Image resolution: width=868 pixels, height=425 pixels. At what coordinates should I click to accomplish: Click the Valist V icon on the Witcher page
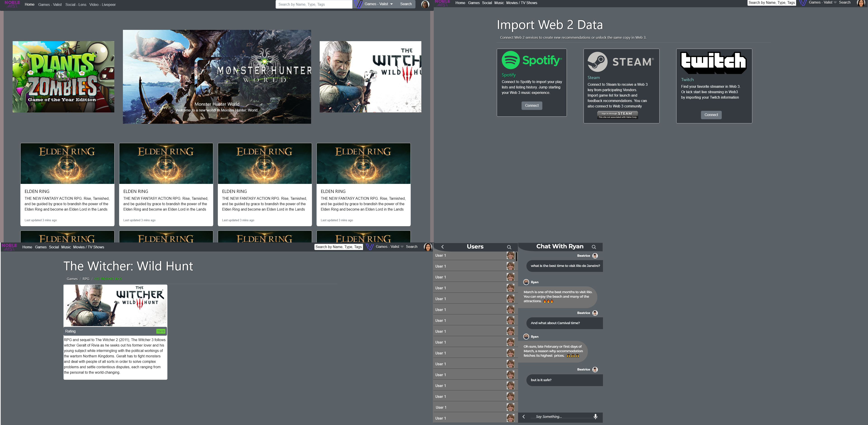[x=369, y=247]
